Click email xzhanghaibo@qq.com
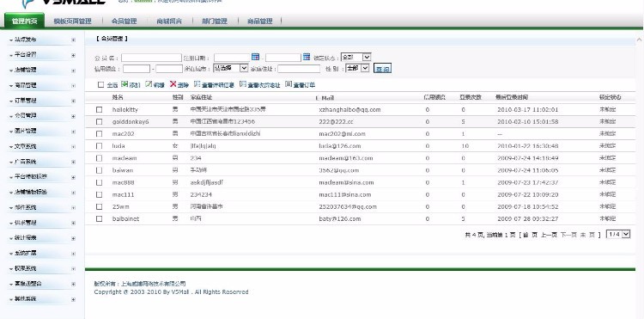644x319 pixels. 349,110
